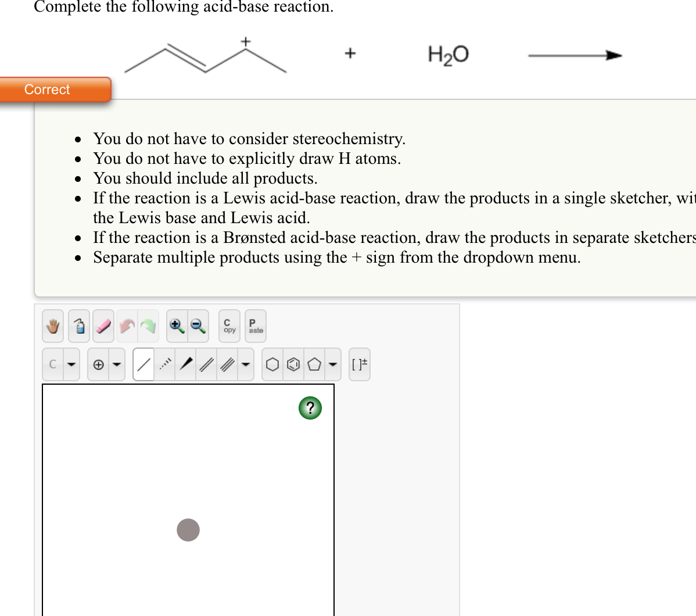The image size is (696, 616).
Task: Paste a structure into the sketcher
Action: [256, 326]
